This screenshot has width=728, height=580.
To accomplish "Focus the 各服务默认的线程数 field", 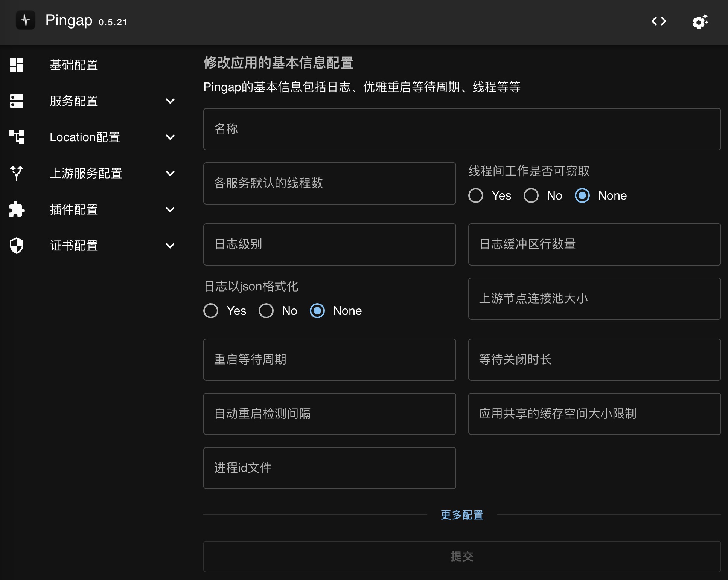I will [329, 183].
